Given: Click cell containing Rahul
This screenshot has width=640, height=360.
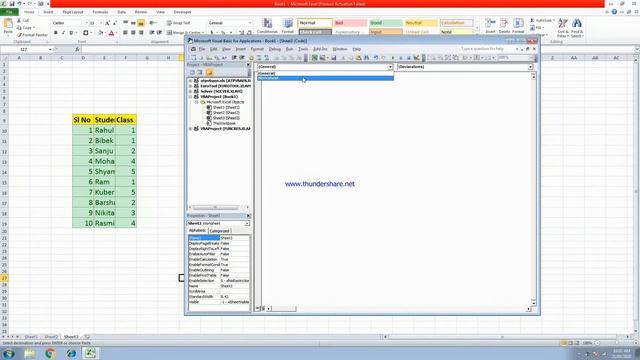Looking at the screenshot, I should (x=104, y=130).
